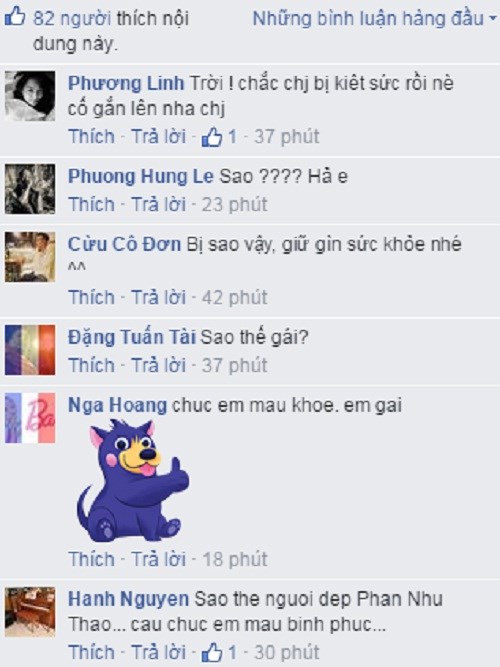500x667 pixels.
Task: Reply to Phuong Hung Le via Trả lời
Action: 158,205
